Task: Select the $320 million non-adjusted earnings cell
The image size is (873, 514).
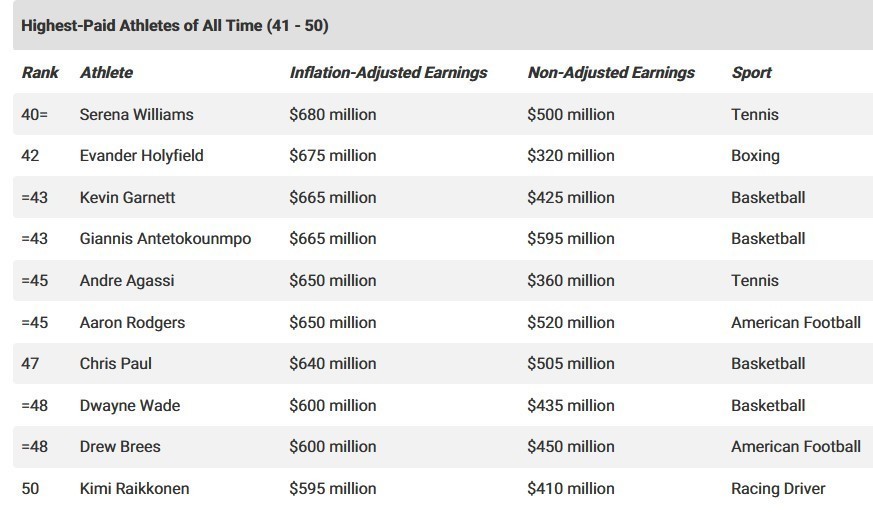Action: [571, 156]
